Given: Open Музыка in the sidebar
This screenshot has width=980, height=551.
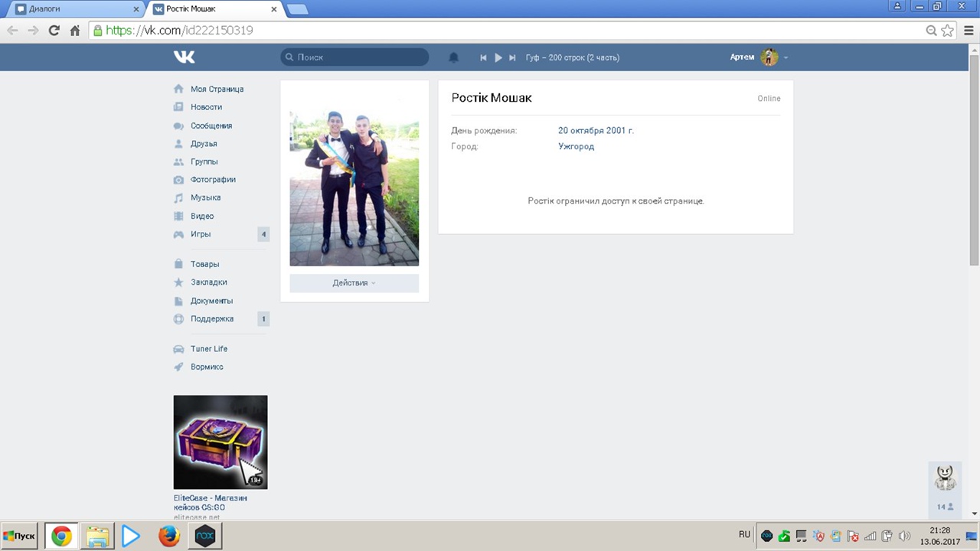Looking at the screenshot, I should click(205, 197).
